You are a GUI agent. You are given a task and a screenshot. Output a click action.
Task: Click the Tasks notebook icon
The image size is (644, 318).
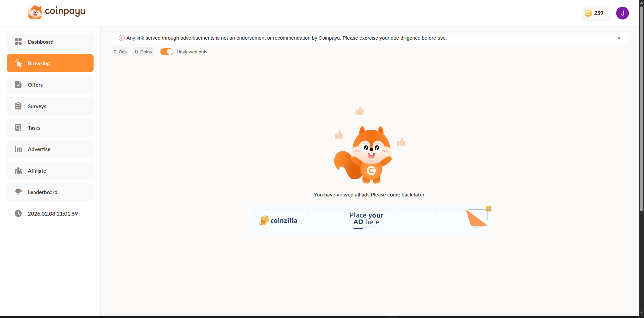pos(18,128)
